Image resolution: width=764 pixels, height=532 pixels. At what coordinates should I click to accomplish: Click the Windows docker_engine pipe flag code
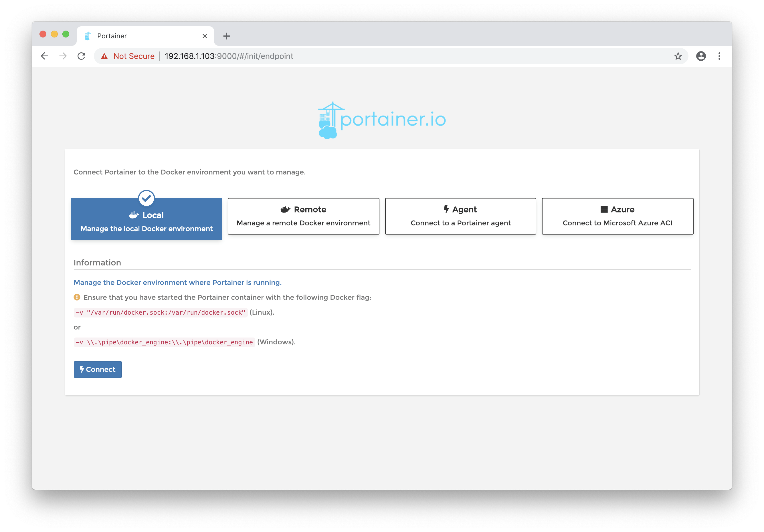(164, 342)
